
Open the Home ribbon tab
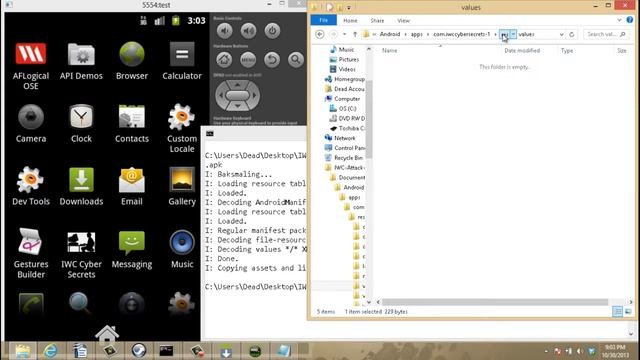pos(350,20)
